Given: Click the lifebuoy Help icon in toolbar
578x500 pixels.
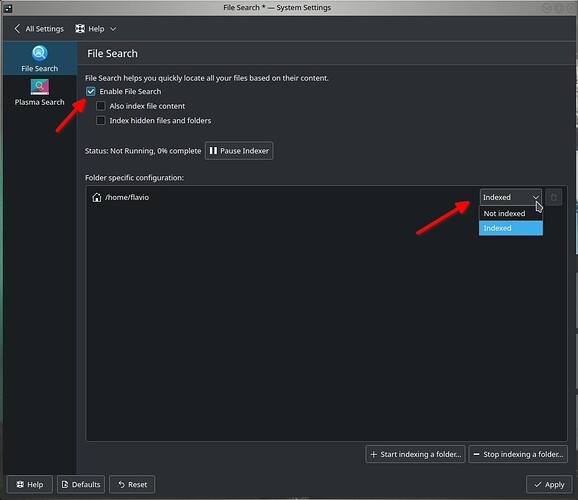Looking at the screenshot, I should point(80,29).
